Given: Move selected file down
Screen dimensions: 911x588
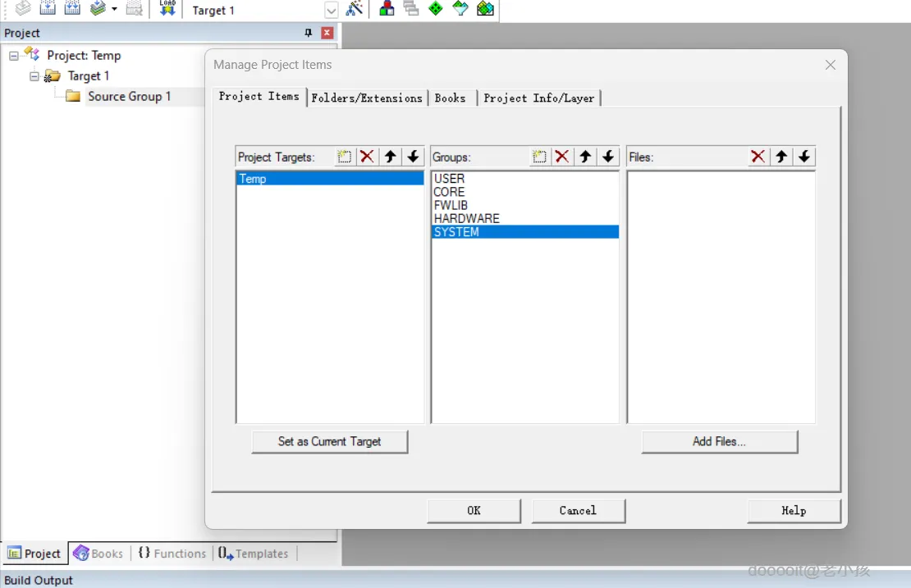Looking at the screenshot, I should pos(804,157).
